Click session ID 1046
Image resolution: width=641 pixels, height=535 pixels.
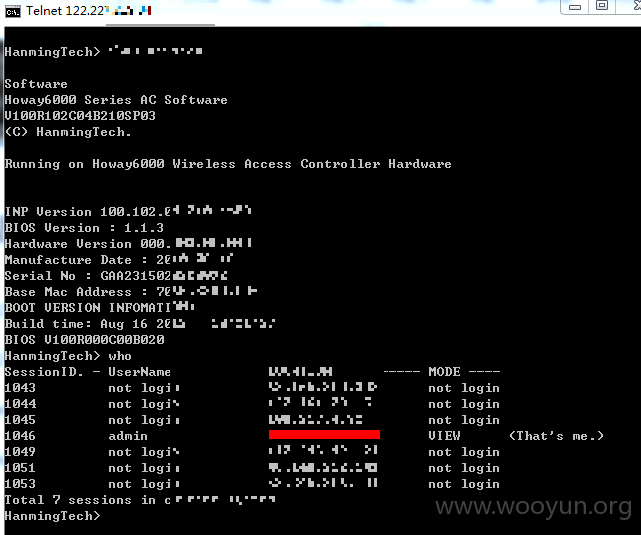point(20,436)
